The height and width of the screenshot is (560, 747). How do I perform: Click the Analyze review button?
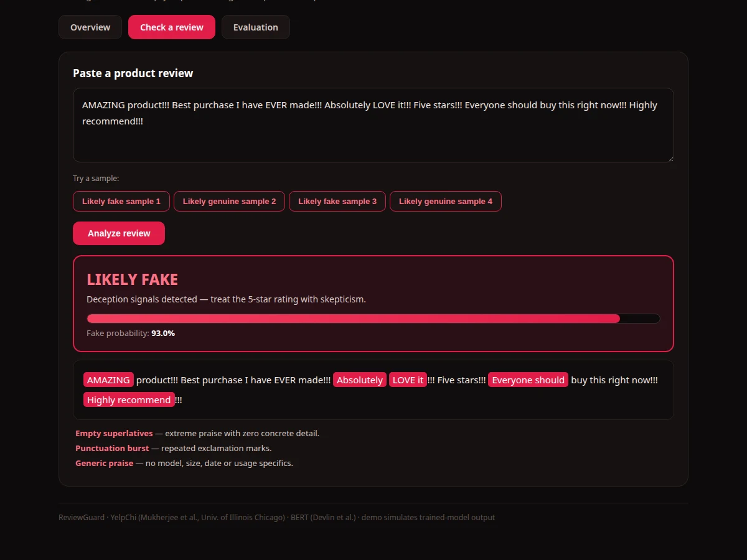(119, 233)
